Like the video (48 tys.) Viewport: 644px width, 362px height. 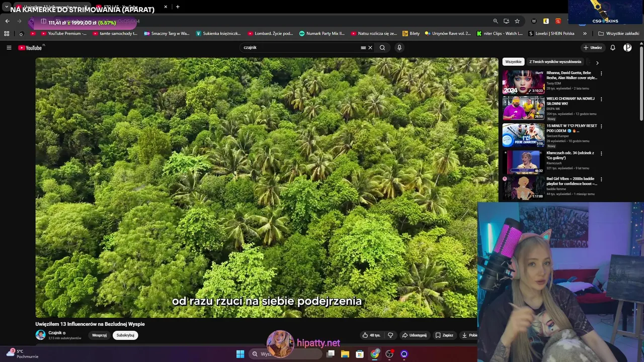372,335
